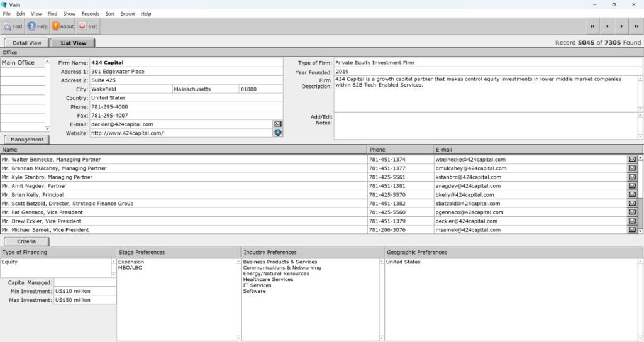Screen dimensions: 644x342
Task: Click the Exit toolbar button
Action: pos(88,26)
